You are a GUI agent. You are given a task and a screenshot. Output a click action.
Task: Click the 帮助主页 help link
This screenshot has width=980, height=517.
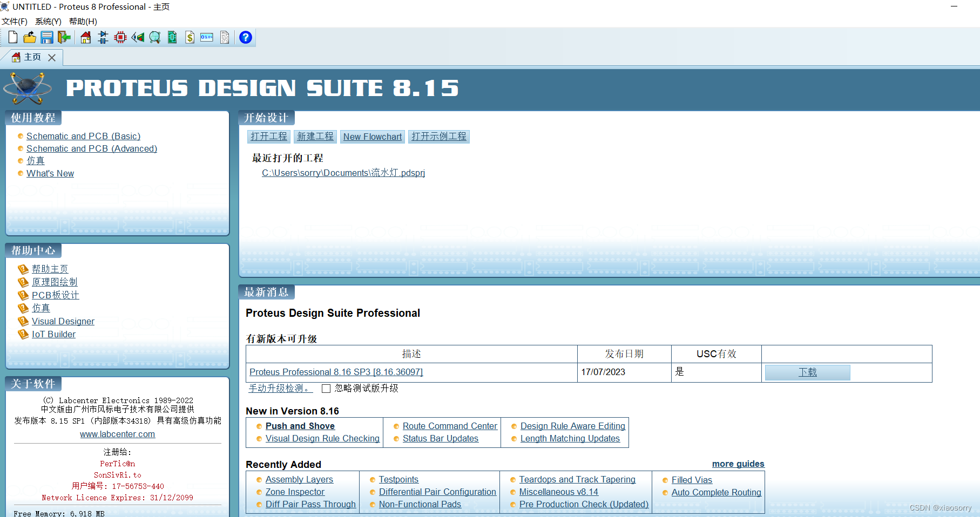tap(50, 269)
